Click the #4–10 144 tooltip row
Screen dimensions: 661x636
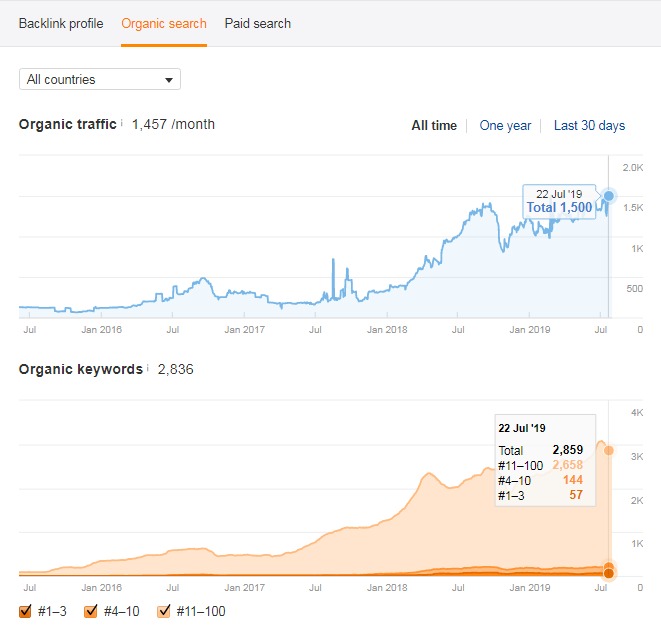pyautogui.click(x=541, y=480)
